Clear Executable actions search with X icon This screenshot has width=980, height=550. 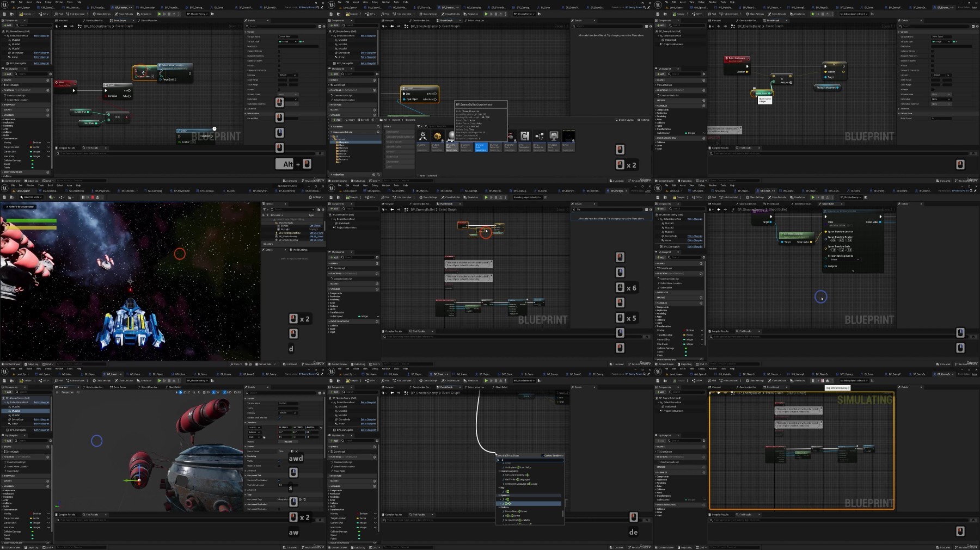pos(498,460)
